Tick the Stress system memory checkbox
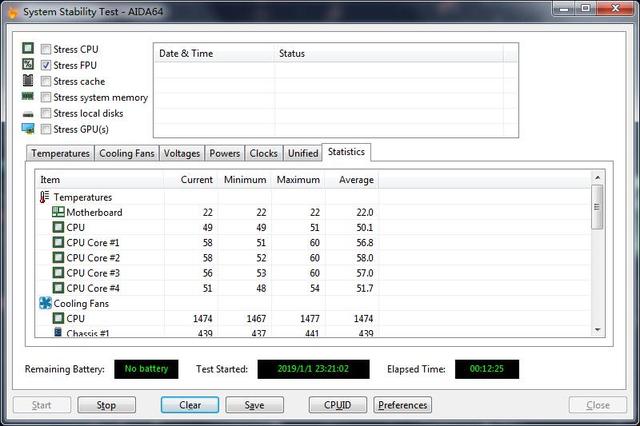Screen dimensions: 640x426 [46, 97]
